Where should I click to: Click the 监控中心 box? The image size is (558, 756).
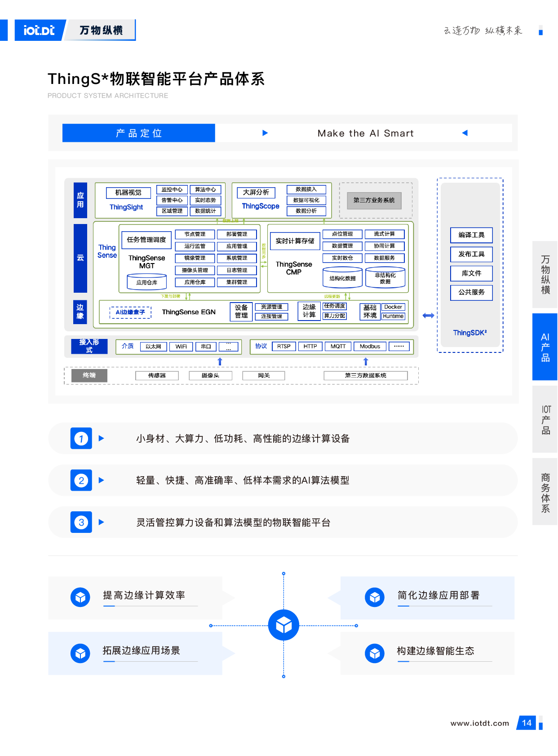(172, 190)
